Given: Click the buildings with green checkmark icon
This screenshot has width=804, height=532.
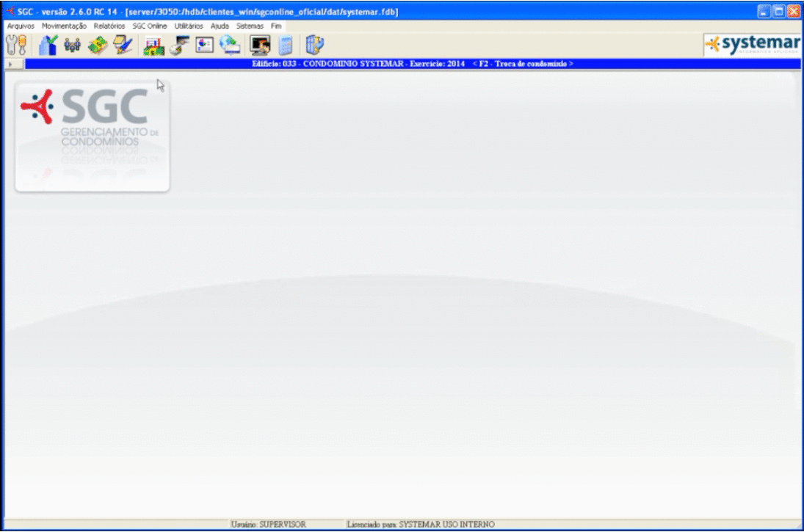Looking at the screenshot, I should click(x=48, y=45).
